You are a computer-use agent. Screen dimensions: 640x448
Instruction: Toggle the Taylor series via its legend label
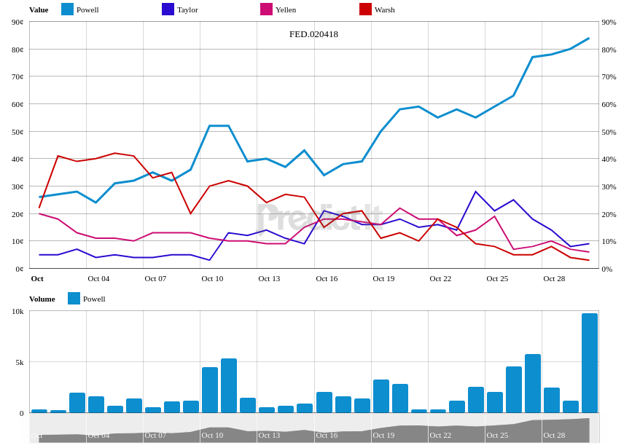[x=187, y=10]
